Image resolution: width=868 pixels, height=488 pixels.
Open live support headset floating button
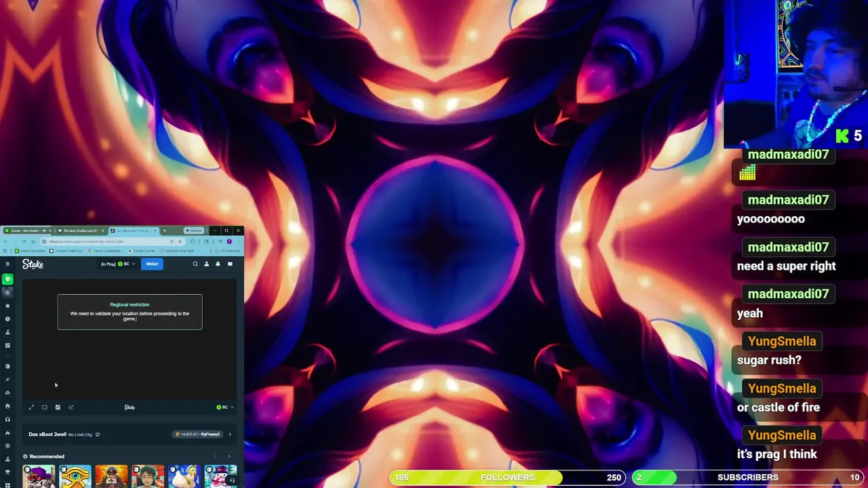point(232,480)
